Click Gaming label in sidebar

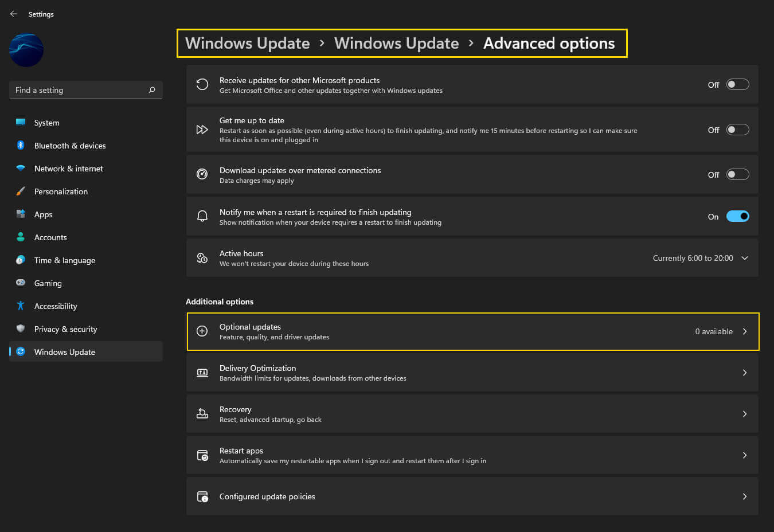pyautogui.click(x=48, y=283)
